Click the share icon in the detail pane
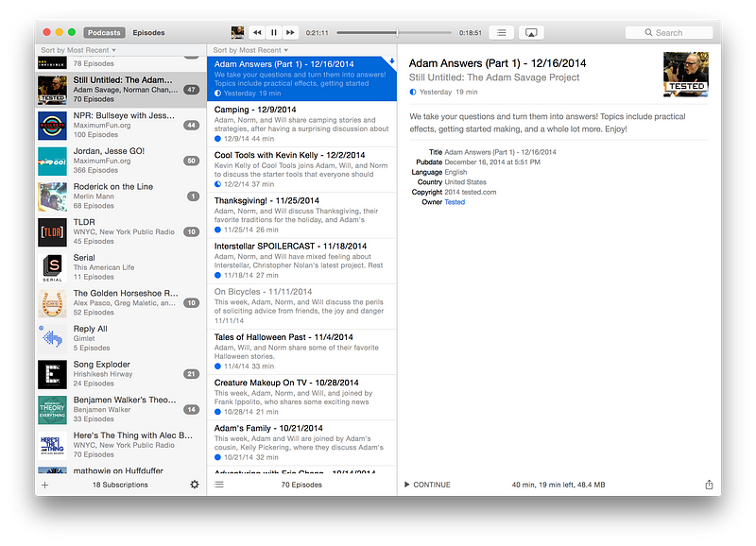Image resolution: width=756 pixels, height=546 pixels. point(709,485)
